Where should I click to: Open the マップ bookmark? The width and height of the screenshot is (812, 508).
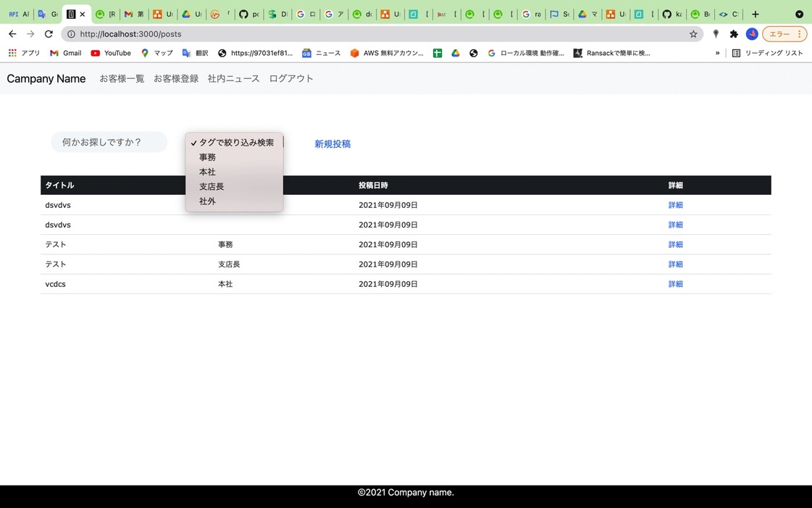pyautogui.click(x=157, y=53)
